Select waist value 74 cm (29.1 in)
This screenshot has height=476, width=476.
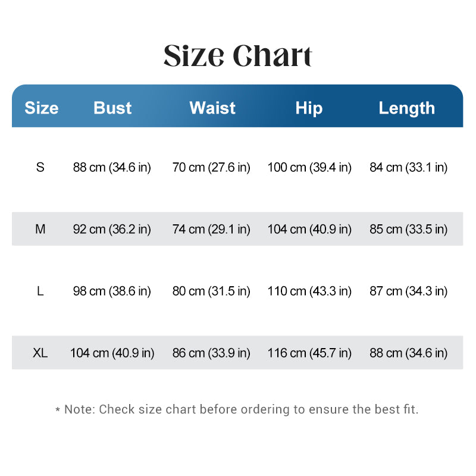(211, 230)
